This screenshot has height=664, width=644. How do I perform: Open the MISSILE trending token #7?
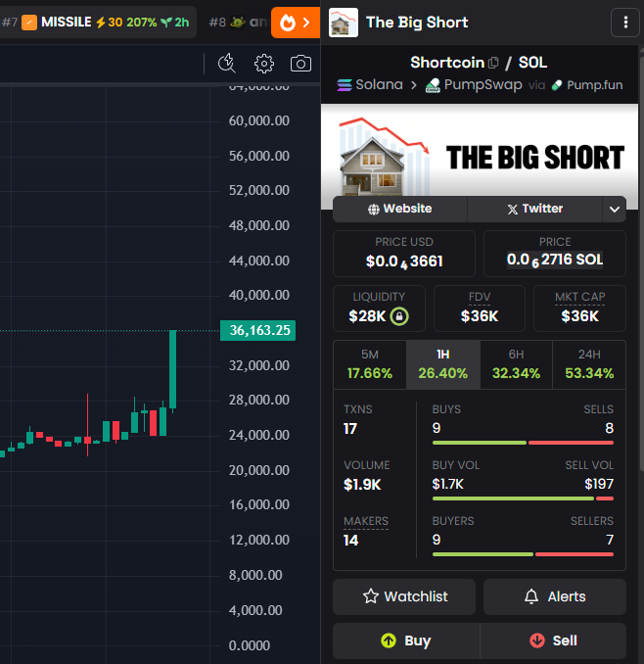point(96,22)
